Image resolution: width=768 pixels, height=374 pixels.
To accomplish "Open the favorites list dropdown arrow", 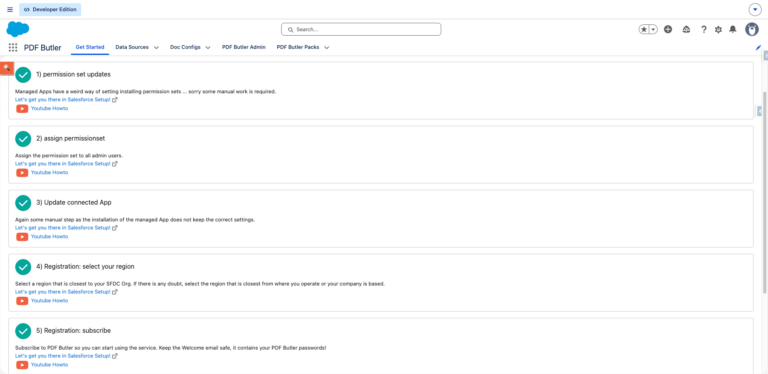I will [x=653, y=29].
